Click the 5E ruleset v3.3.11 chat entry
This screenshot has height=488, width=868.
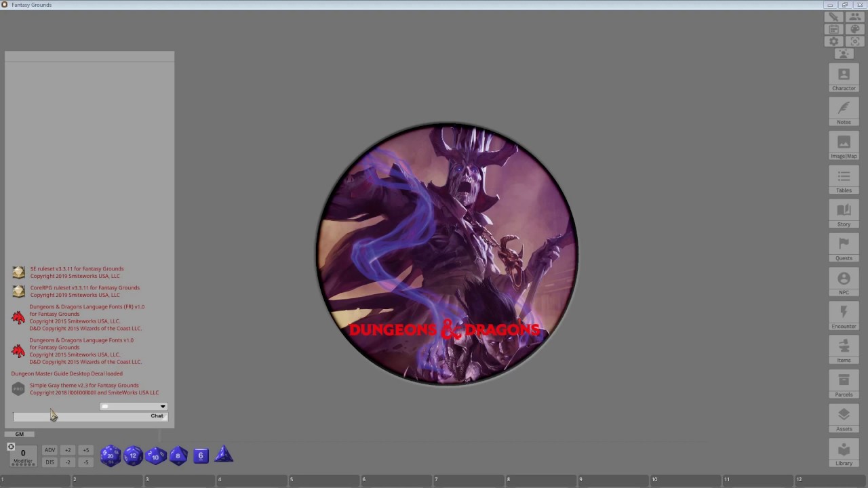point(68,272)
